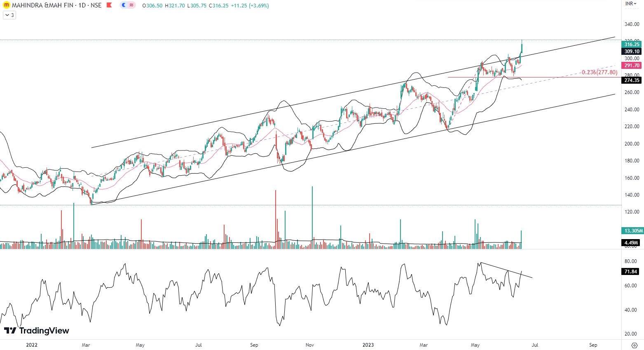Click the 80.00 RSI scale label
This screenshot has width=644, height=350.
[632, 261]
